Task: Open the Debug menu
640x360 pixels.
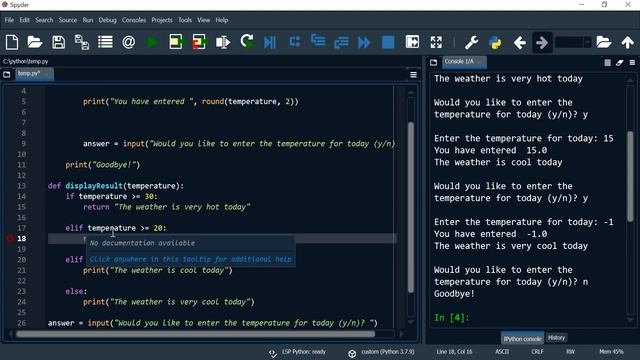Action: 107,20
